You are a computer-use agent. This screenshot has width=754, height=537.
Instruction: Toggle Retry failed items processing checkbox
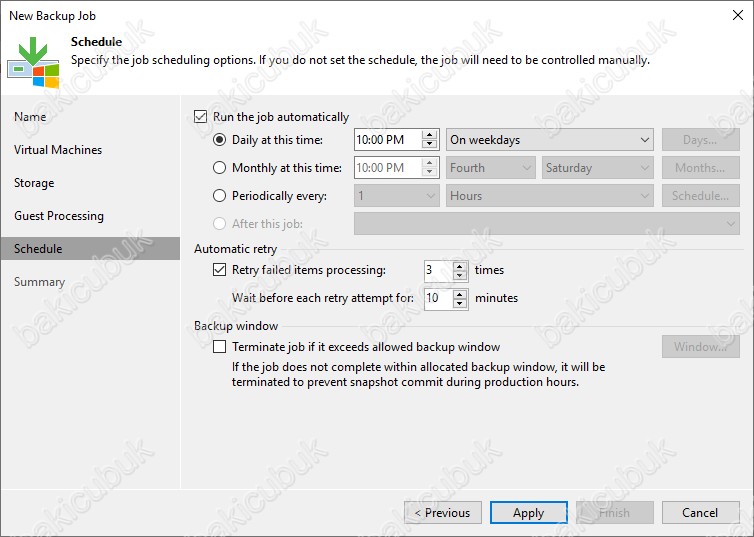[219, 270]
